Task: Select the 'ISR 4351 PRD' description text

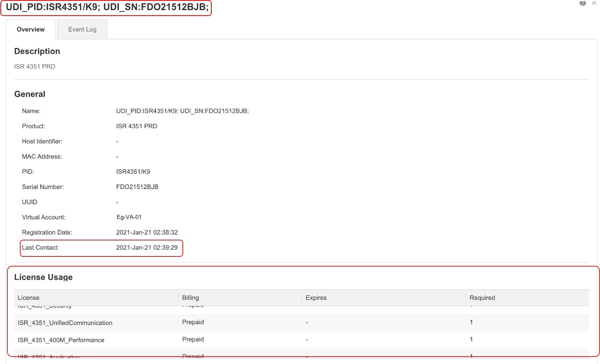Action: click(35, 67)
